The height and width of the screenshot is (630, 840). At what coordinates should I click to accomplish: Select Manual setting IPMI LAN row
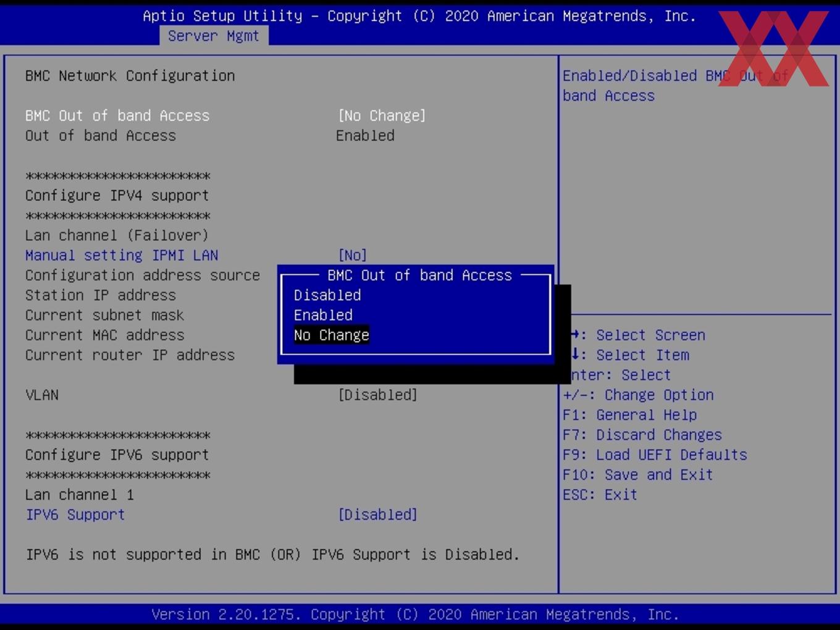(x=122, y=255)
